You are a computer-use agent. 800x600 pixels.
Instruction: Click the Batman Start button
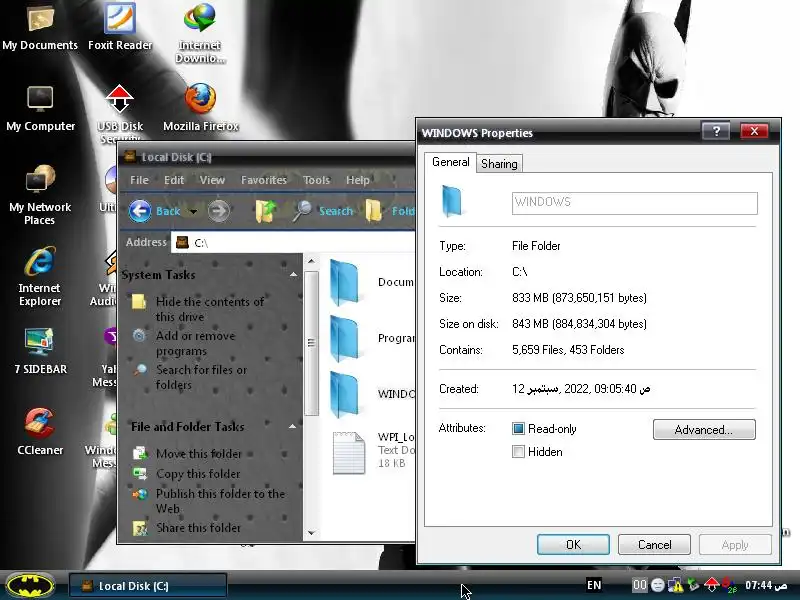tap(31, 585)
